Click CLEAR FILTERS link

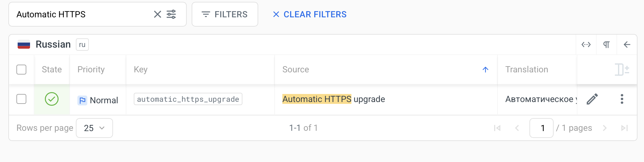point(310,14)
